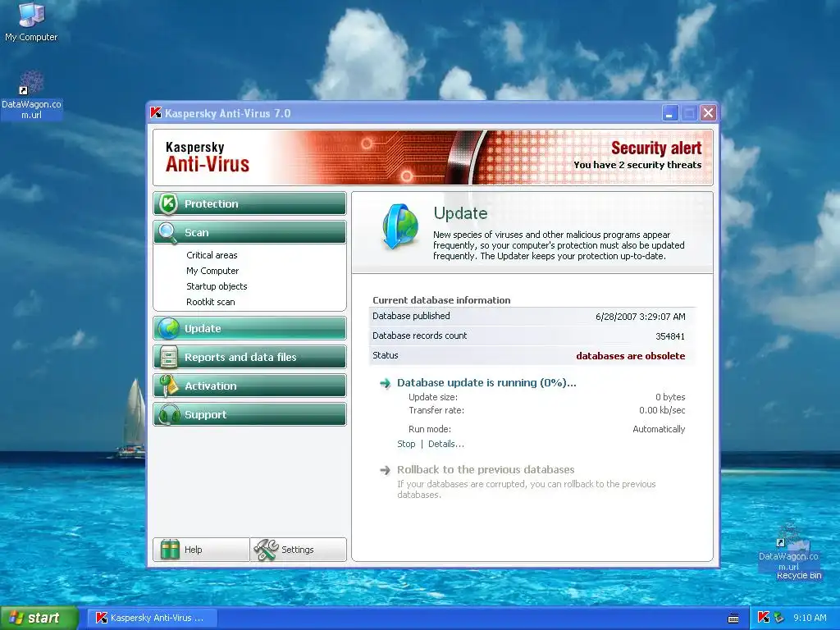Open the Protection section
Image resolution: width=840 pixels, height=630 pixels.
(249, 203)
